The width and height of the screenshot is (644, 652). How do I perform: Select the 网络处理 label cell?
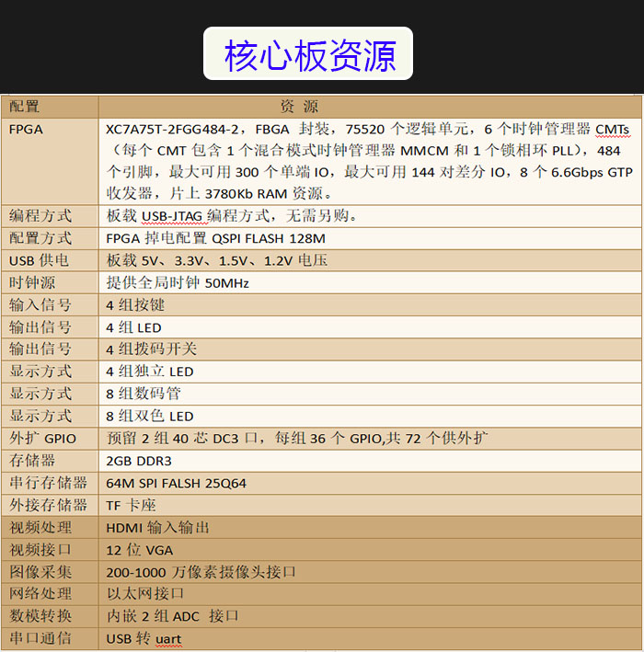point(50,594)
